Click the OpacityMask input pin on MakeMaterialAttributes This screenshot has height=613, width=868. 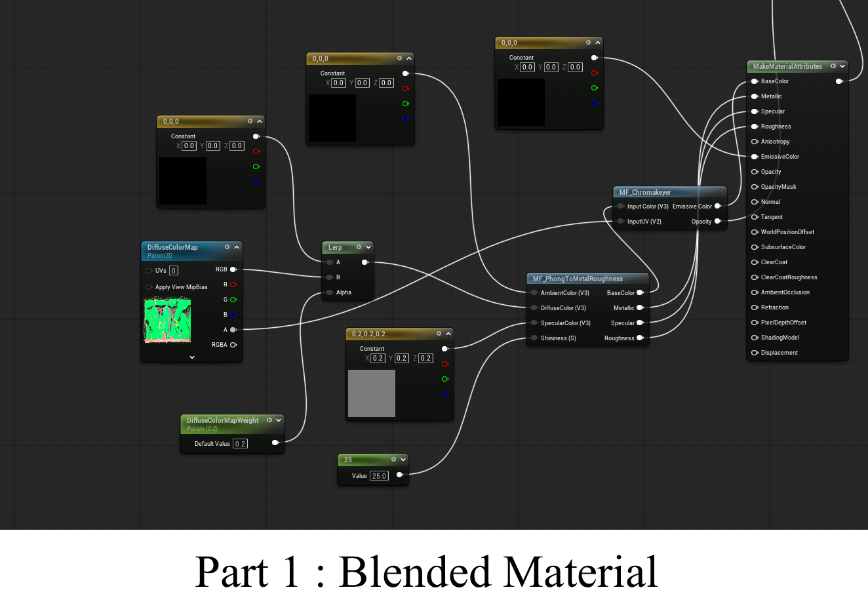(x=755, y=187)
